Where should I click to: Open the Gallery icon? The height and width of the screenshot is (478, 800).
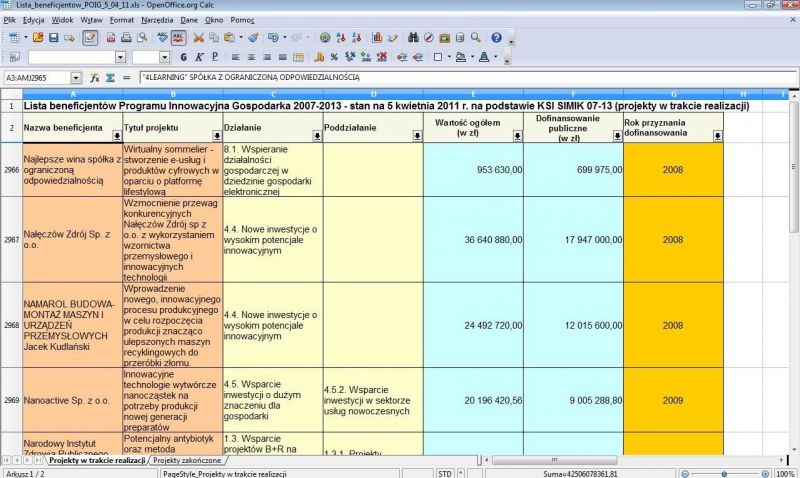point(444,38)
